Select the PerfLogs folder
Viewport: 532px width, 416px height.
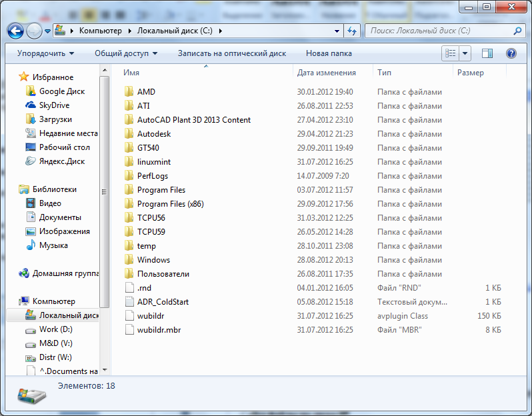tap(146, 176)
